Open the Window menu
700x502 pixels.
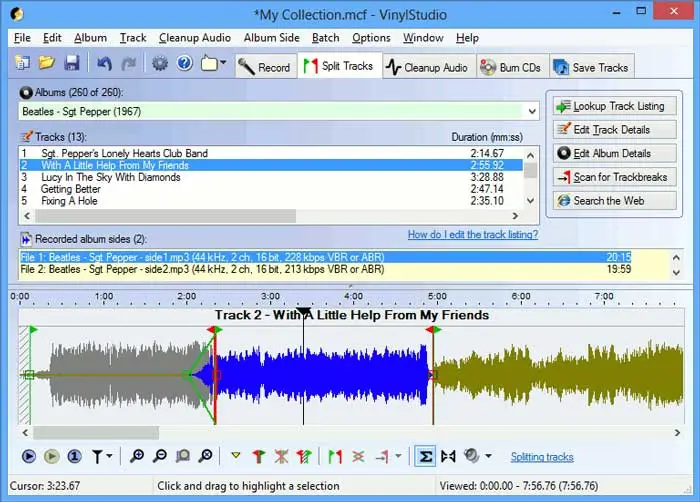click(423, 38)
